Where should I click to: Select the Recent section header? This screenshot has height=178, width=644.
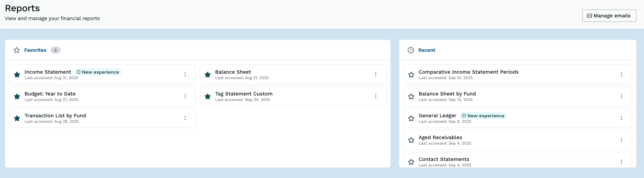point(426,50)
